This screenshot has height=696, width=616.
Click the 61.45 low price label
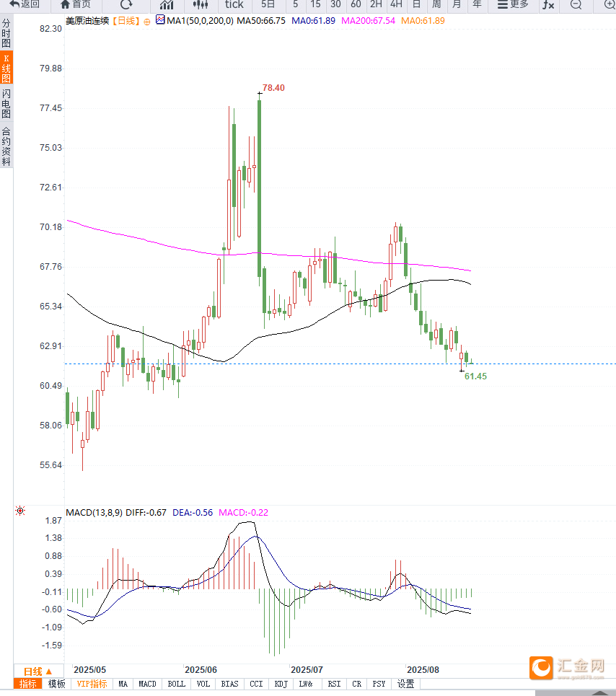click(475, 376)
